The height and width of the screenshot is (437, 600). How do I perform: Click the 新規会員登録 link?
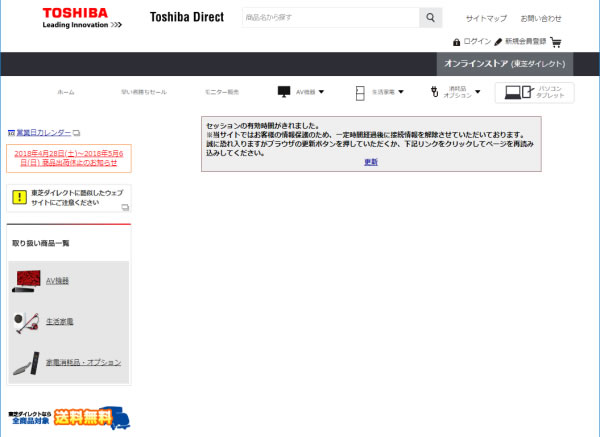[526, 41]
